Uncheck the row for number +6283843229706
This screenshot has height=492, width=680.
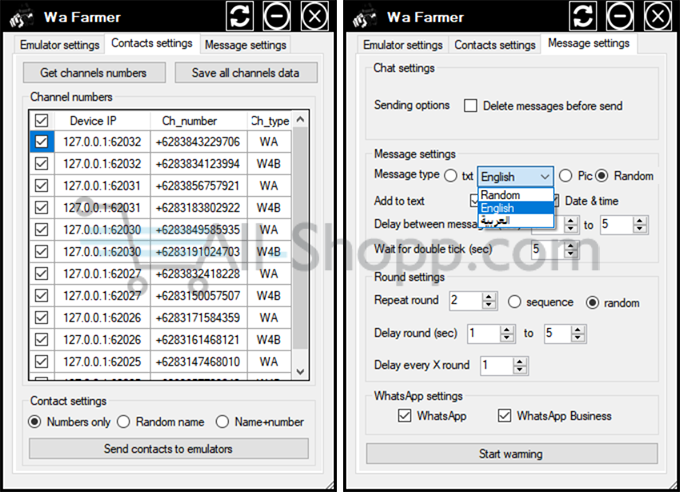(x=41, y=142)
